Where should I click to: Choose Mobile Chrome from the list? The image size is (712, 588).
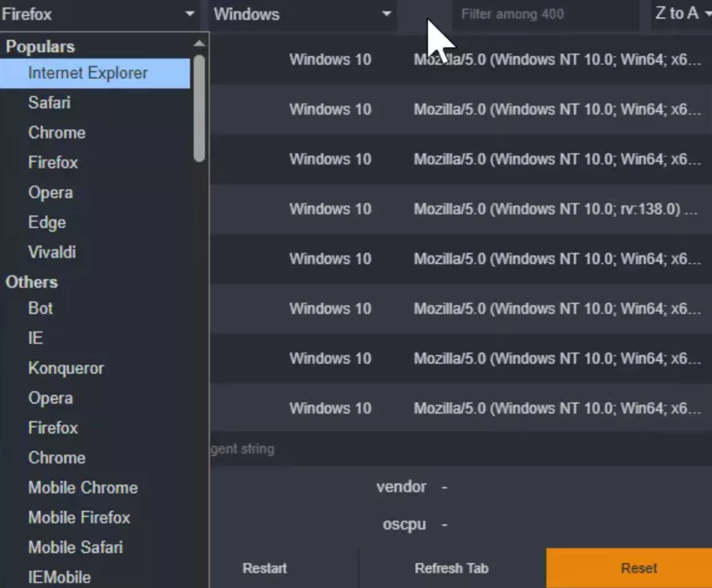[x=95, y=488]
